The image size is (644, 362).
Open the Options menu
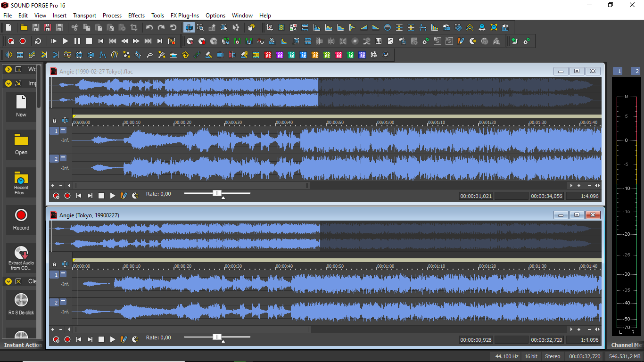tap(215, 16)
